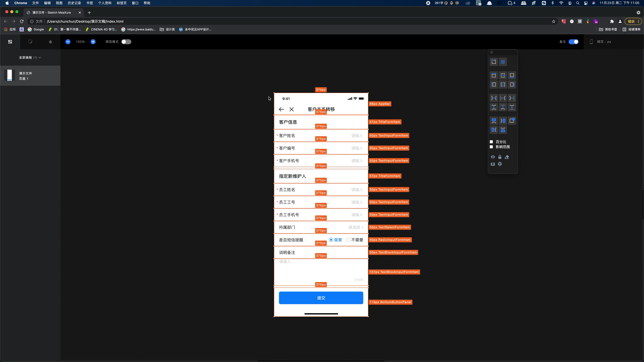Open the 历史记录 menu
The width and height of the screenshot is (644, 362).
(74, 3)
